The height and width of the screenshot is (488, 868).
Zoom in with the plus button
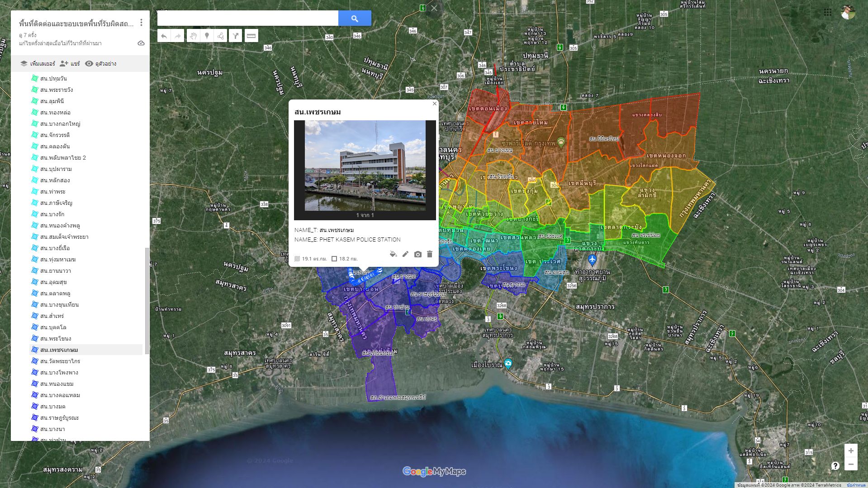[x=851, y=450]
